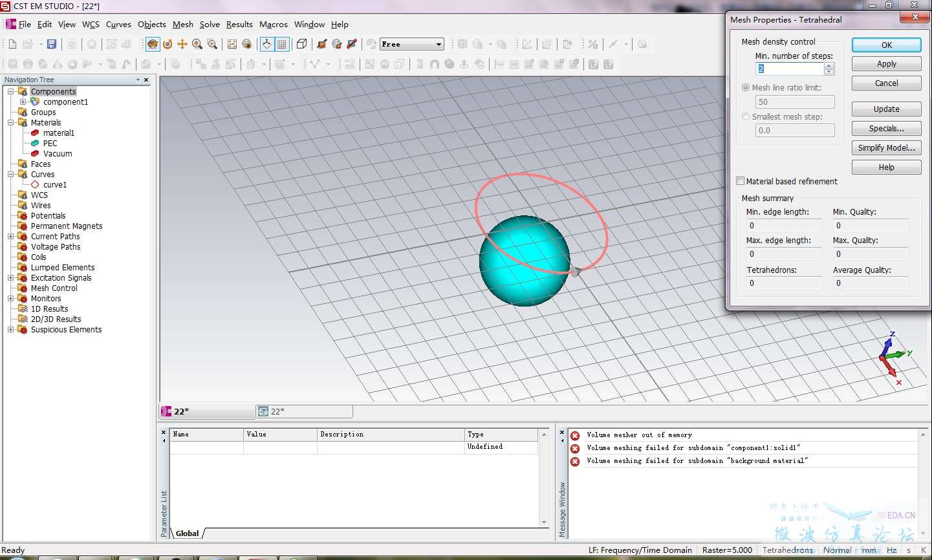Image resolution: width=932 pixels, height=560 pixels.
Task: Open the Solve menu
Action: 210,24
